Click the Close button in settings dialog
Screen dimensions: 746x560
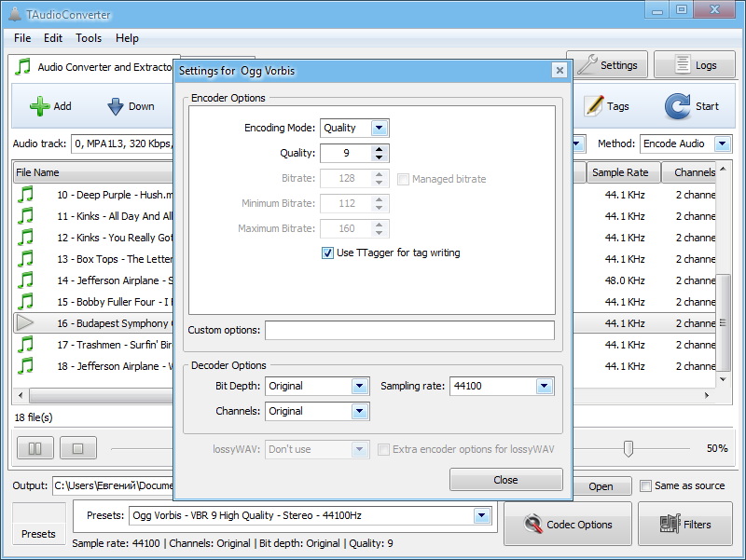(506, 480)
